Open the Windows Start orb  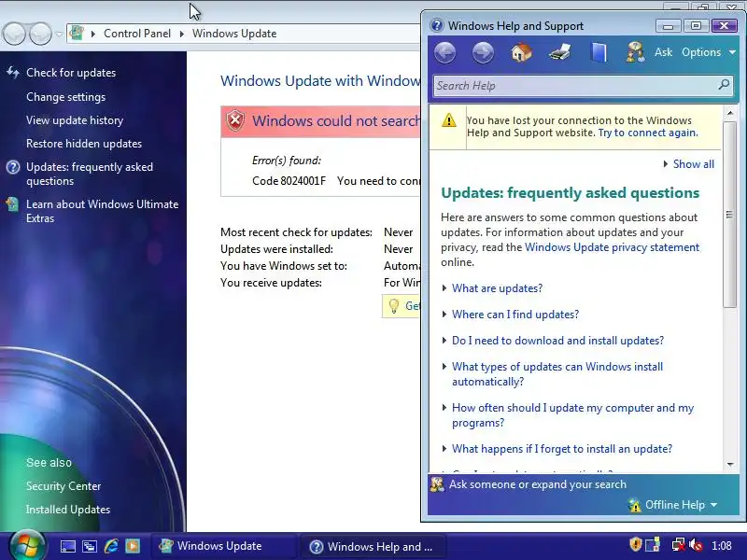(x=27, y=546)
